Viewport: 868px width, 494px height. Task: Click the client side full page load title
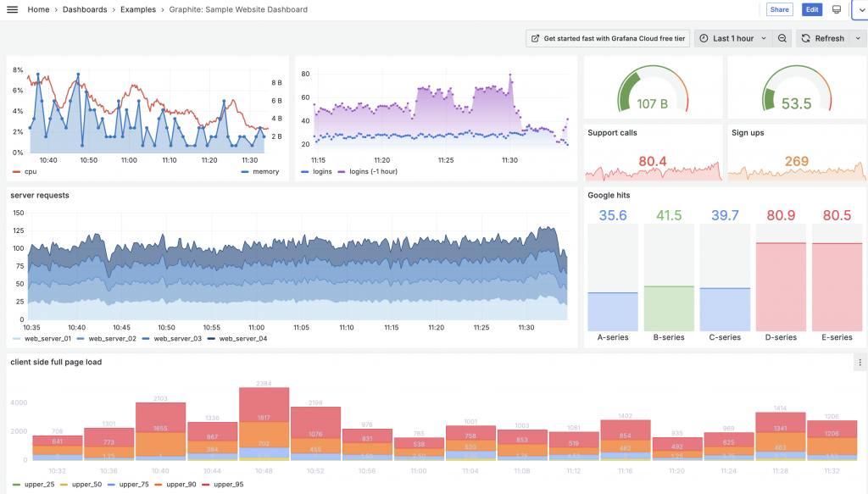[56, 362]
